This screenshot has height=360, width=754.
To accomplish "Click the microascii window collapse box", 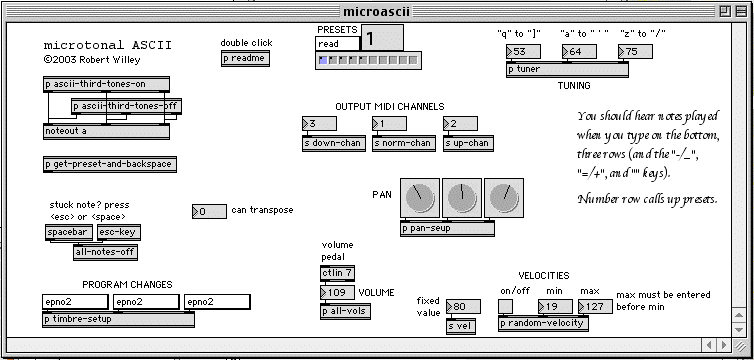I will (741, 12).
